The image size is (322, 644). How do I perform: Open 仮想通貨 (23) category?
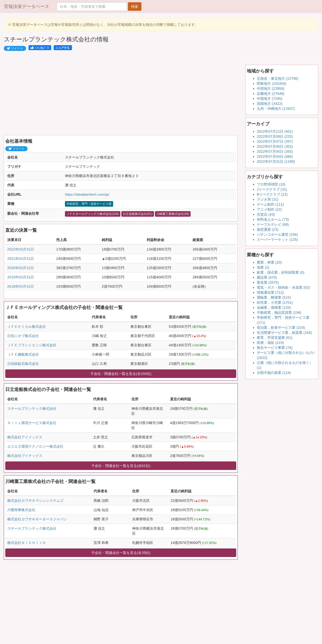pyautogui.click(x=267, y=229)
